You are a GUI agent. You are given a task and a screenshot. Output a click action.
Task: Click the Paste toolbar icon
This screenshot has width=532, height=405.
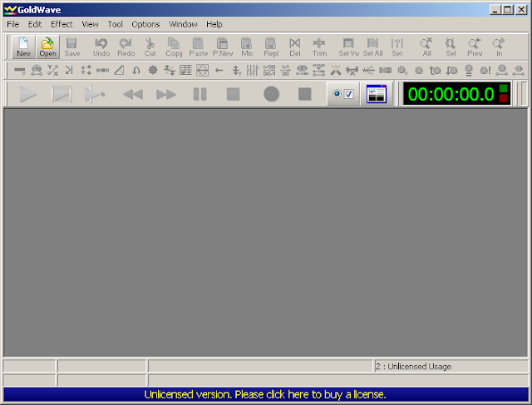click(x=199, y=47)
